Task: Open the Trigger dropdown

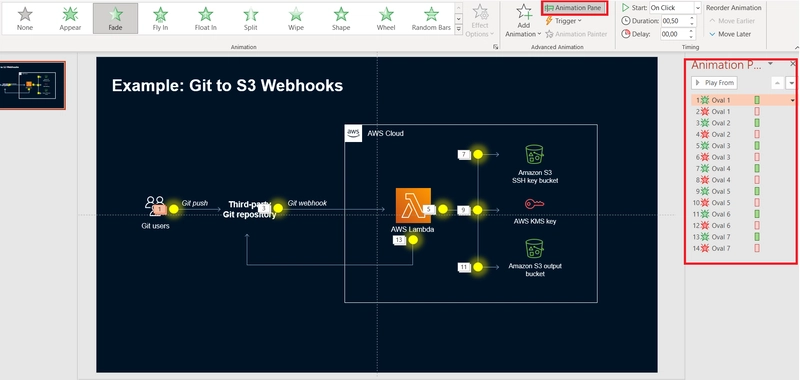Action: (564, 21)
